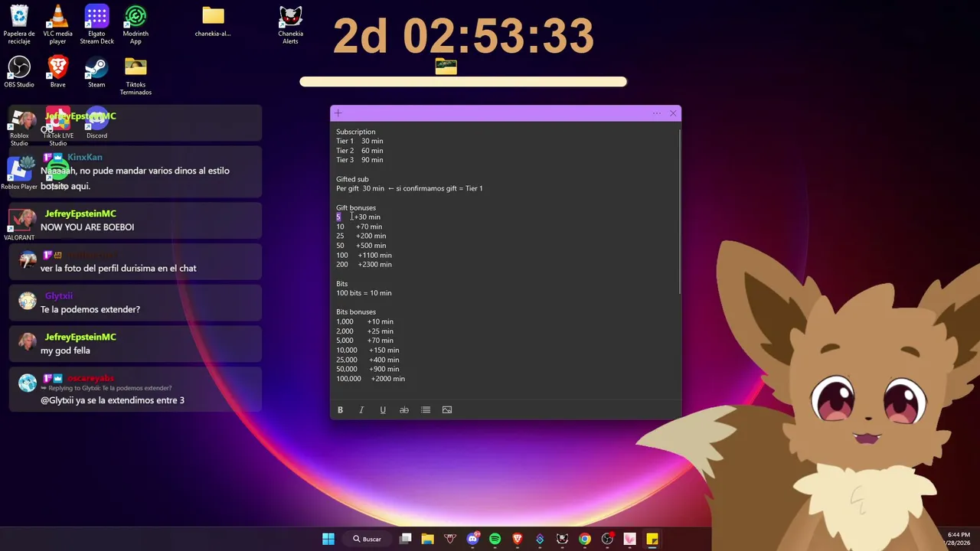Click the 'Bits bonuses' heading in the note
The width and height of the screenshot is (980, 551).
[356, 312]
